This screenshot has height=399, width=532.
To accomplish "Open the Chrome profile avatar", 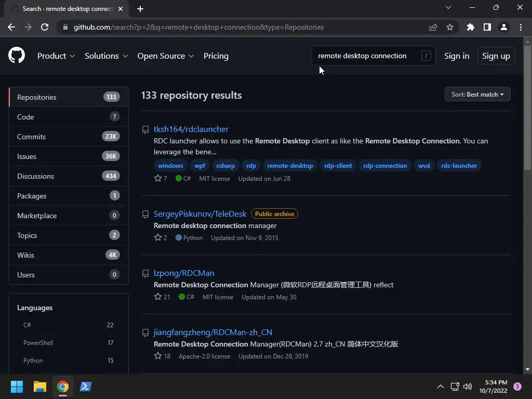I will pyautogui.click(x=504, y=27).
